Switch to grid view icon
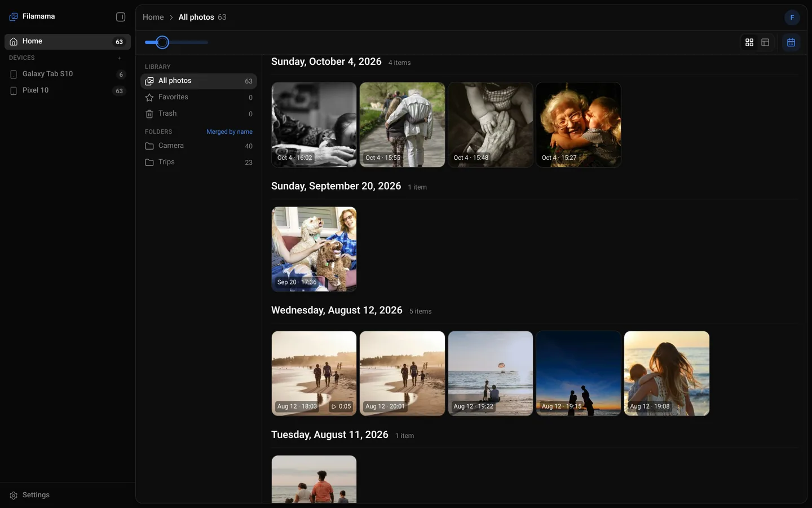The image size is (812, 508). (749, 42)
